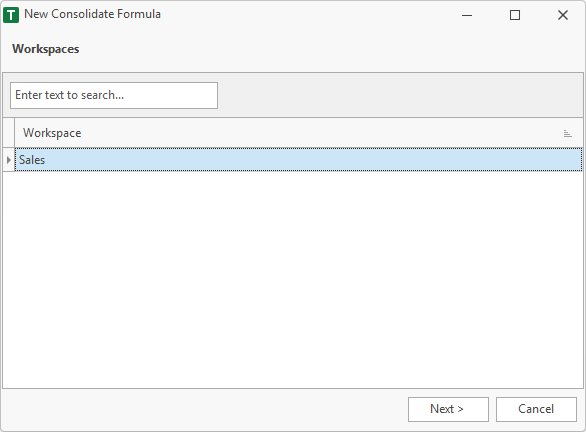Minimize the New Consolidate Formula dialog

pos(467,15)
